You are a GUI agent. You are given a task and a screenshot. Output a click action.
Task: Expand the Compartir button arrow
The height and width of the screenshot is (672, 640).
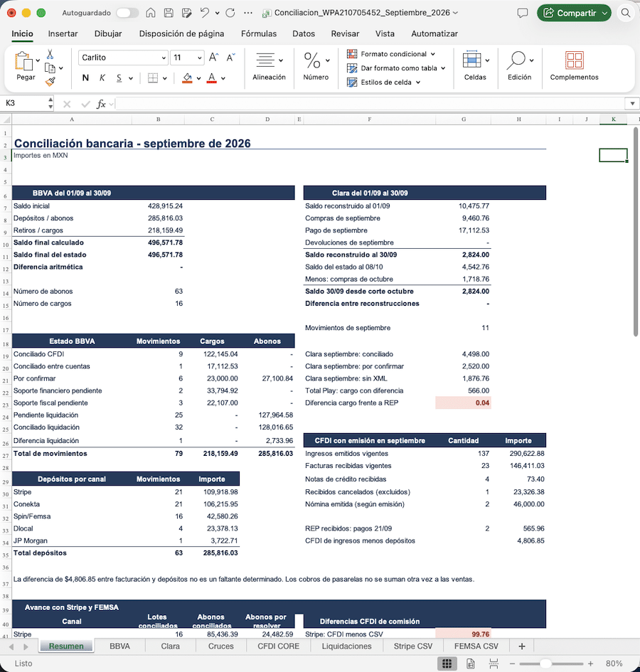click(x=605, y=14)
